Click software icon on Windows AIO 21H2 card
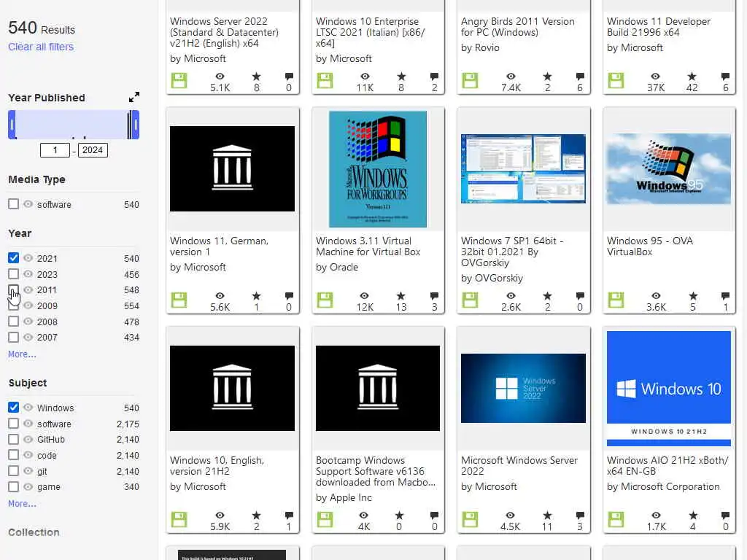The image size is (747, 560). tap(616, 520)
